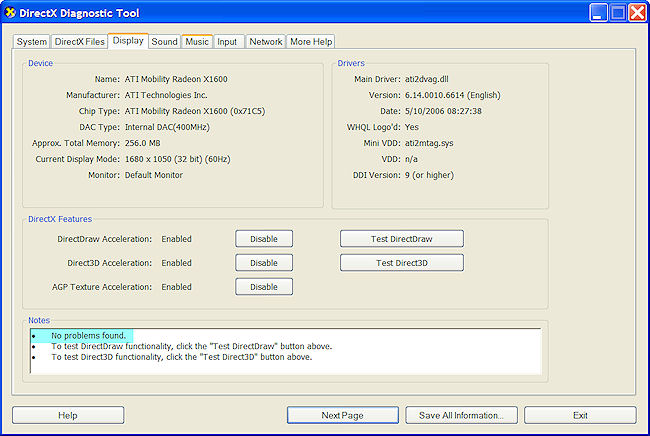Show the More Help tab
This screenshot has height=436, width=650.
coord(311,42)
